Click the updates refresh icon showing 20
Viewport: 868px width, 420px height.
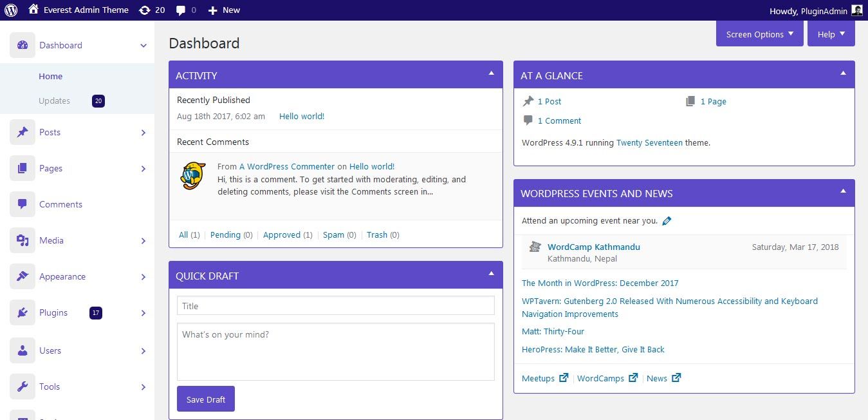coord(145,10)
